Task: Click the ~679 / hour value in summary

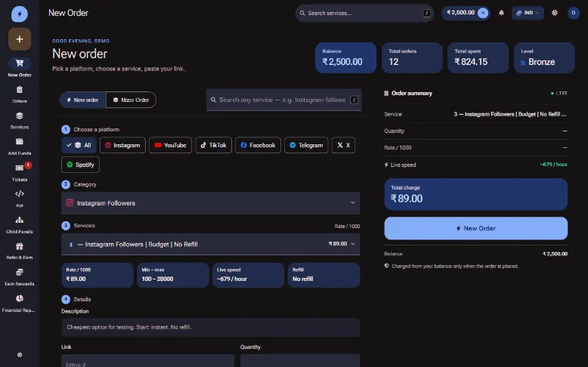Action: [553, 164]
